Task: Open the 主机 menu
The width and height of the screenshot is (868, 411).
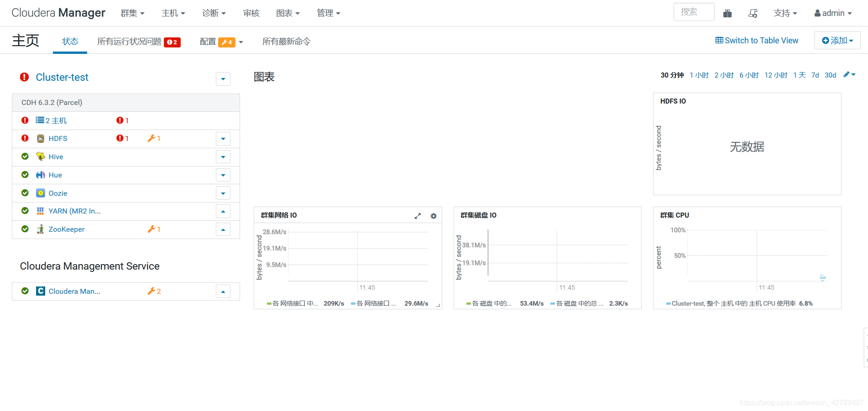Action: pos(173,13)
